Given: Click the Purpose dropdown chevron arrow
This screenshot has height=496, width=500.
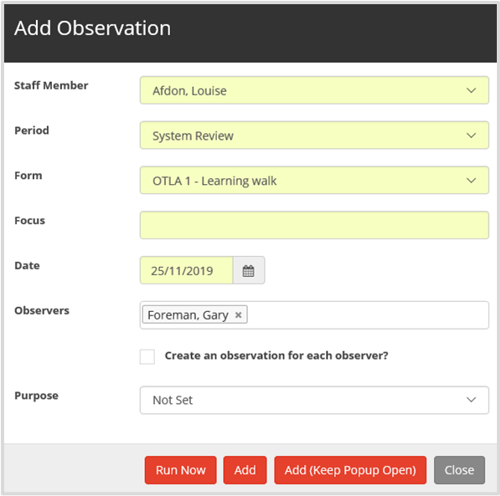Looking at the screenshot, I should (x=471, y=399).
